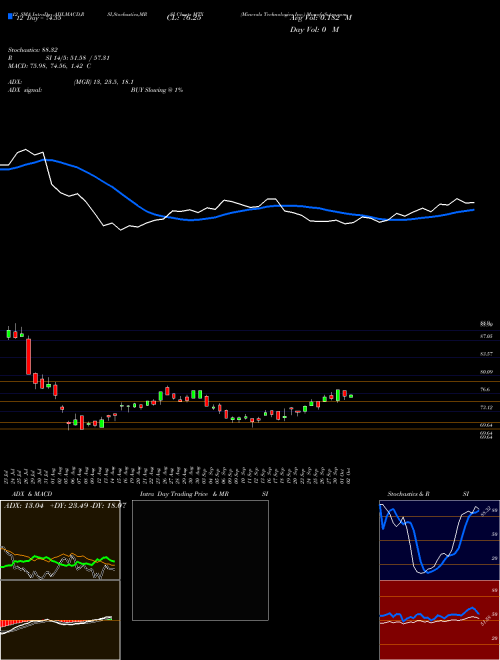This screenshot has width=500, height=660.
Task: Click the last green candlestick on the chart
Action: (x=351, y=396)
